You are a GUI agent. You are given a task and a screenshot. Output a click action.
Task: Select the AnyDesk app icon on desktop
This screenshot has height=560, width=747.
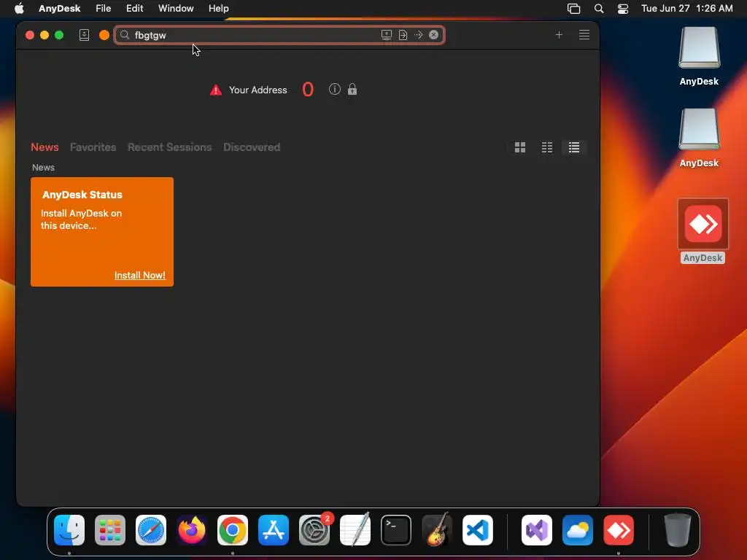tap(703, 231)
